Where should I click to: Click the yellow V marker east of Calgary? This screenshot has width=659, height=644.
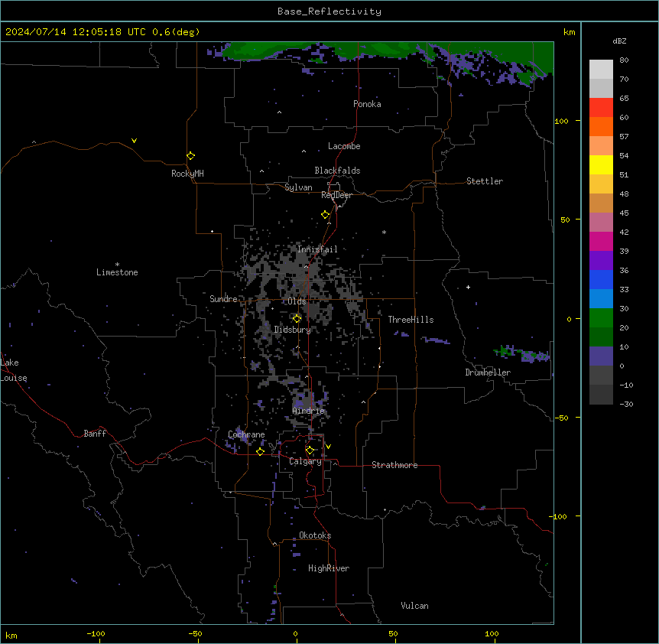coord(328,447)
